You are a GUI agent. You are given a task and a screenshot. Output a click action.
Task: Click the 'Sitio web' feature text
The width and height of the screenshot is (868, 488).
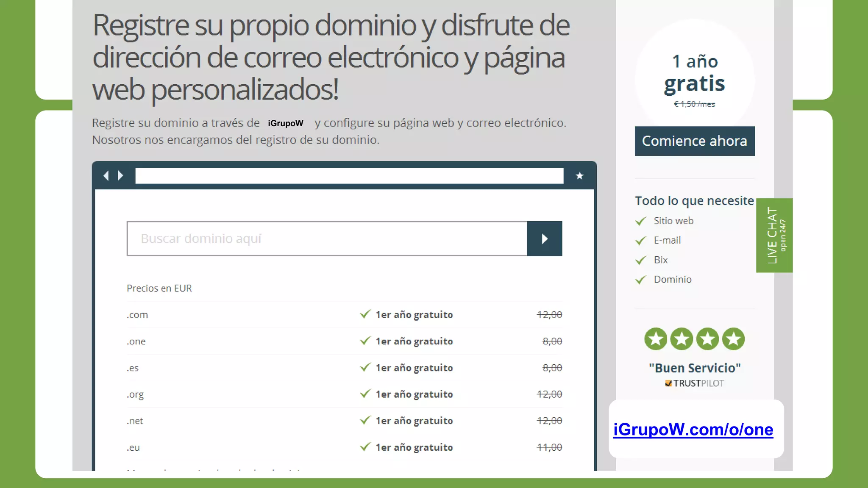[x=673, y=221]
